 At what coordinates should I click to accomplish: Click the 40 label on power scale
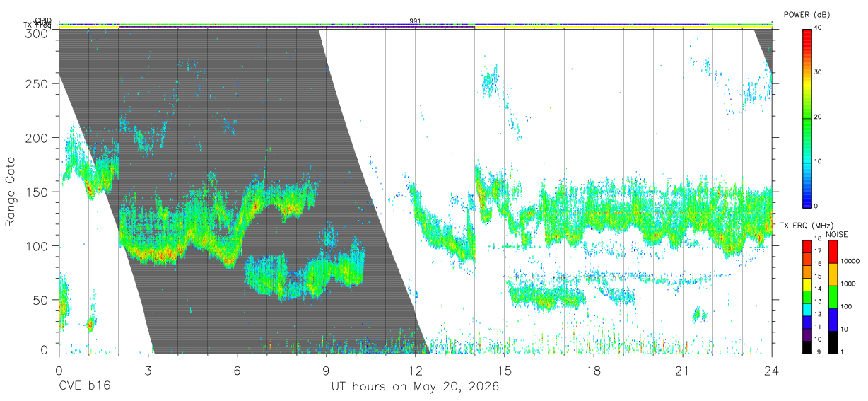[819, 28]
